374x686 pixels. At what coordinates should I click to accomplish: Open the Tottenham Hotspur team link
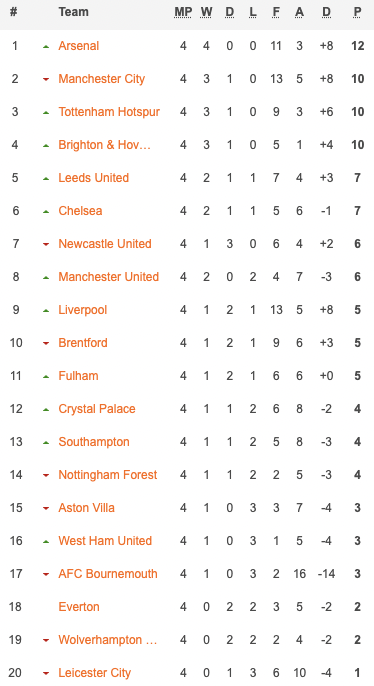coord(109,112)
